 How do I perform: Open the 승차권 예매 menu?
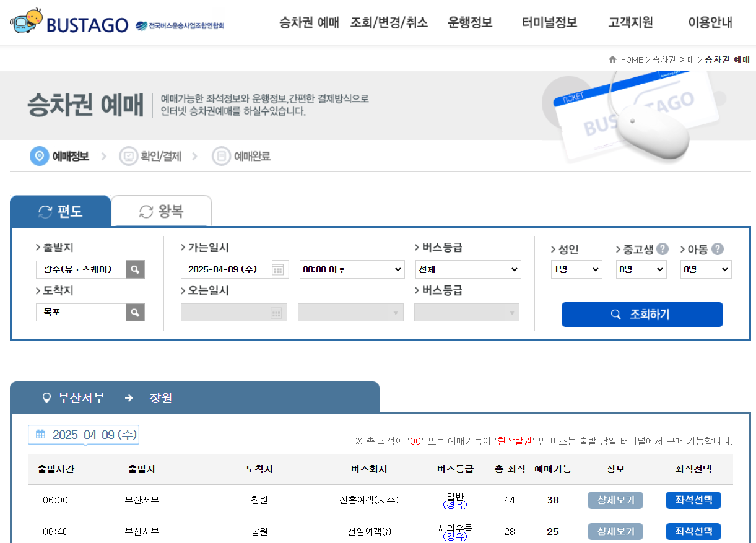(x=310, y=23)
